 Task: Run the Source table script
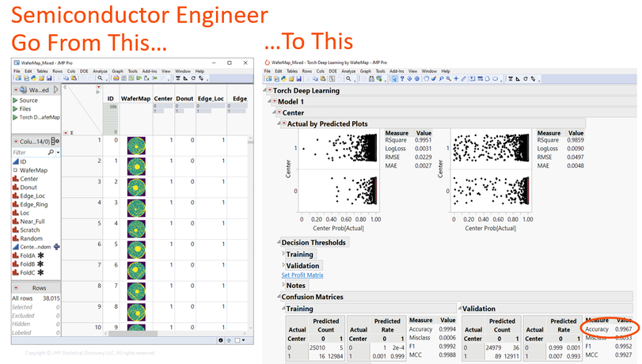15,100
